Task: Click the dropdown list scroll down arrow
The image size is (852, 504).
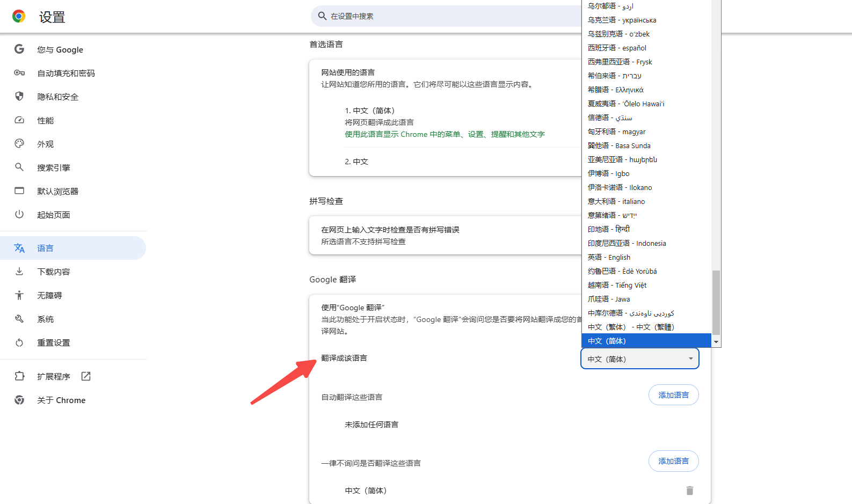Action: pyautogui.click(x=716, y=342)
